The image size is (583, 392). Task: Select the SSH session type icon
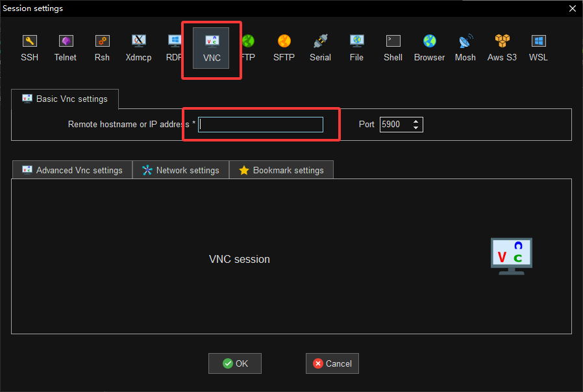pos(29,48)
